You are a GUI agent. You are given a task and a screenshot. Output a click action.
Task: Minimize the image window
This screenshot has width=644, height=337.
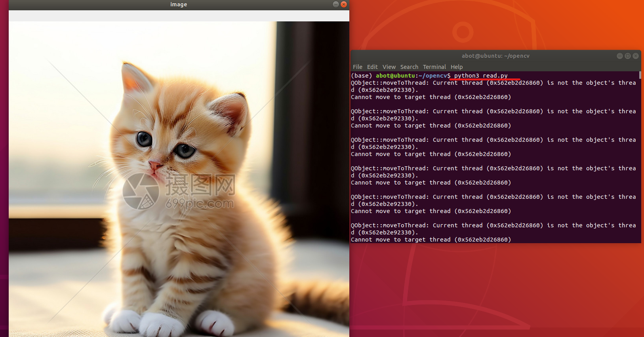pyautogui.click(x=335, y=4)
